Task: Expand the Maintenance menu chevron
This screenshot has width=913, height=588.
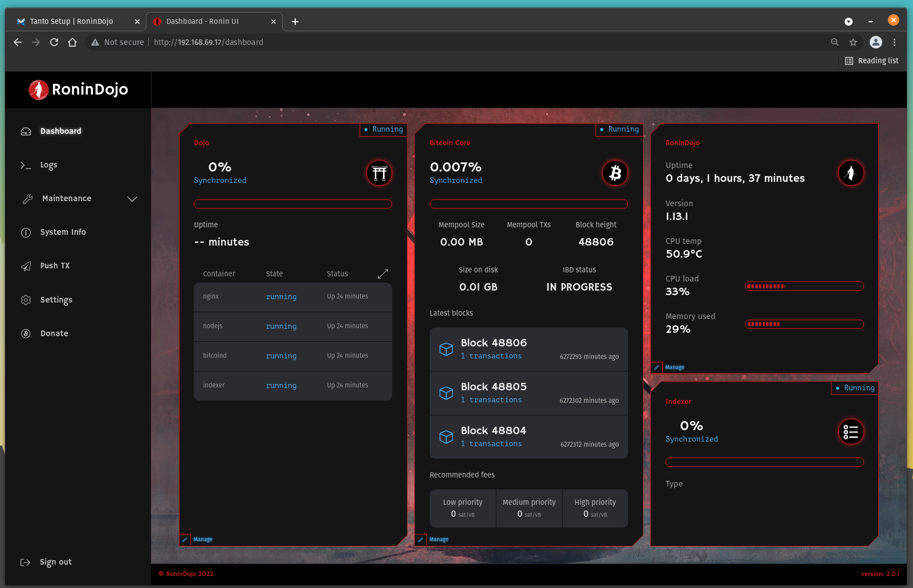Action: (x=132, y=199)
